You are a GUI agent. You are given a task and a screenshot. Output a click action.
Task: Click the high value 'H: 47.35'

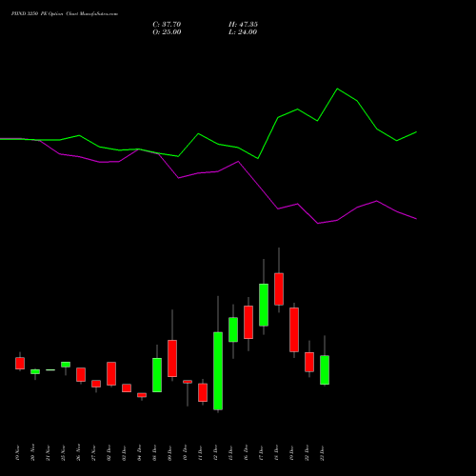(x=243, y=25)
